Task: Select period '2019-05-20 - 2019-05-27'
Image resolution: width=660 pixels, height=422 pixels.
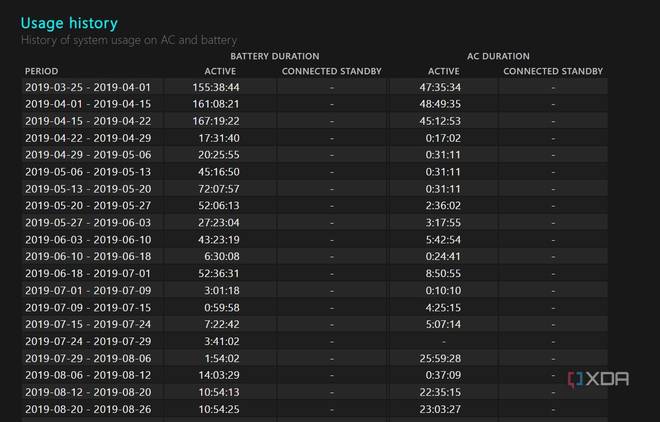Action: tap(88, 206)
